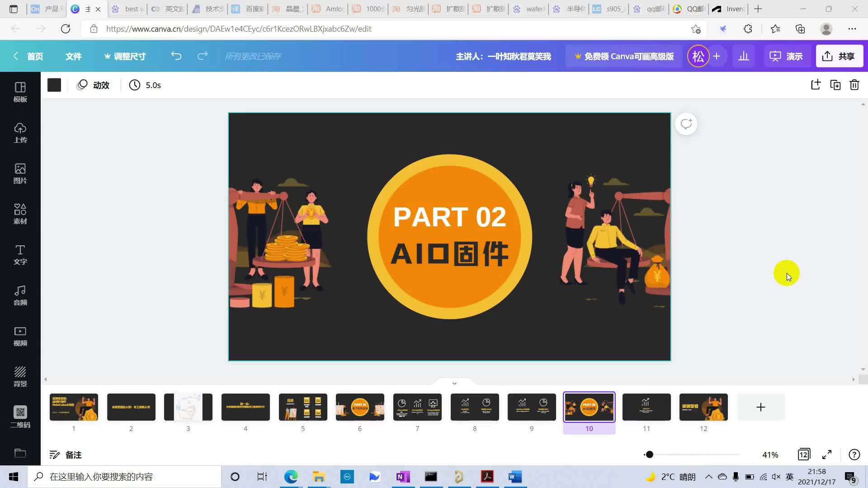Edit the design title 主讲人：一叶知秋君莫笑我

[x=503, y=56]
